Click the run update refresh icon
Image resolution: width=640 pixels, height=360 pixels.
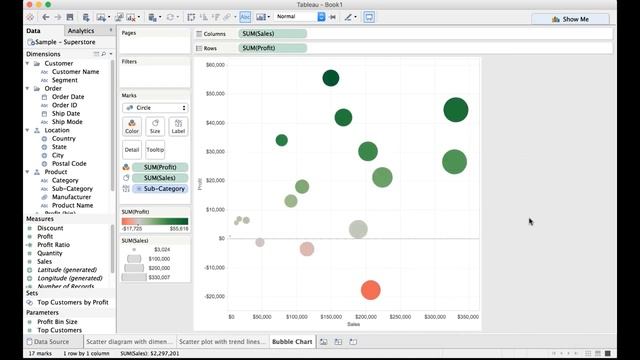(x=170, y=17)
